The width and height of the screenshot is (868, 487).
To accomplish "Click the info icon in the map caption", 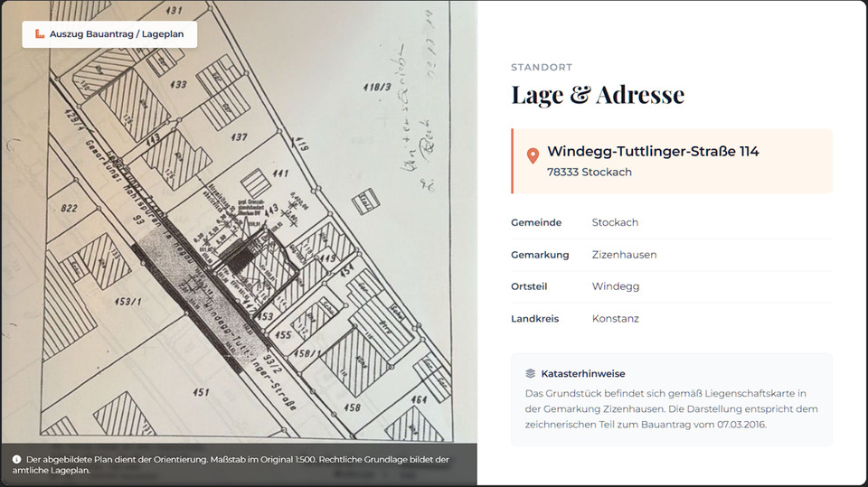I will pyautogui.click(x=17, y=460).
